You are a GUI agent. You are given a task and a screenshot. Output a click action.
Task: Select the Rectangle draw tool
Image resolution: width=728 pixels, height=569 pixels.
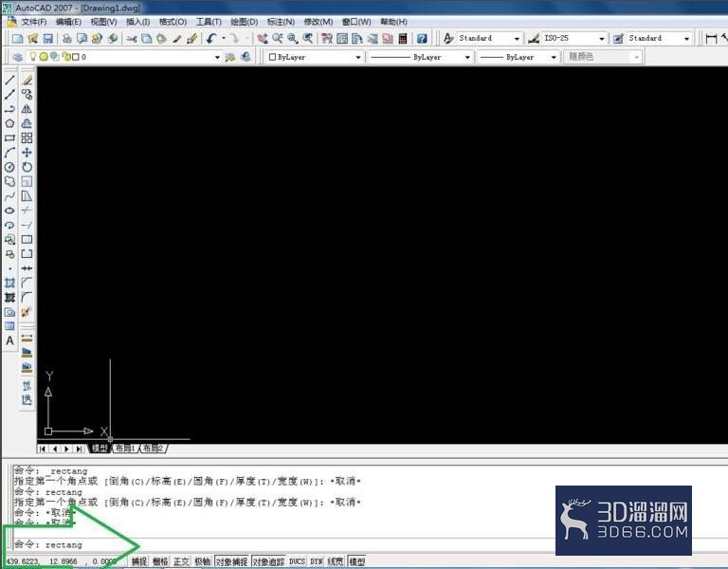click(x=9, y=138)
